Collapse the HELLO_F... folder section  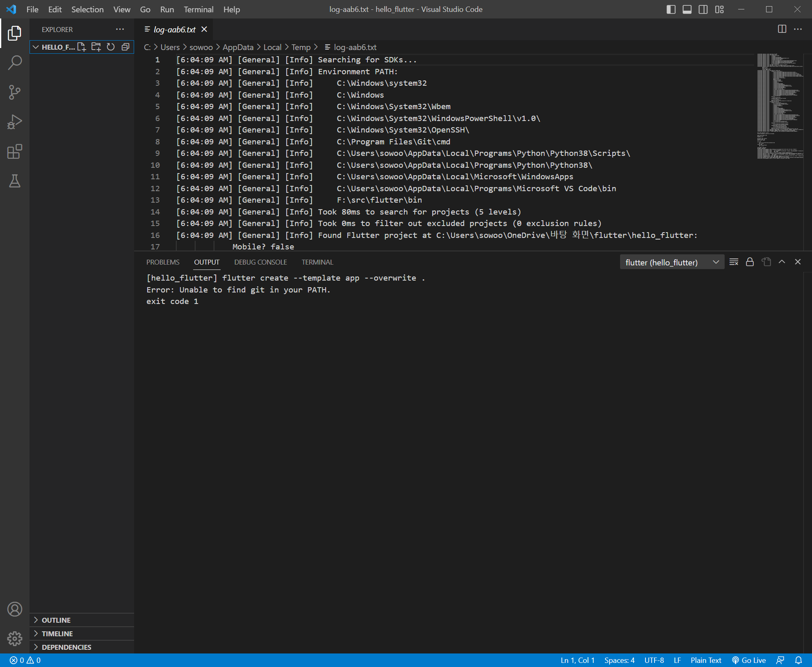36,47
